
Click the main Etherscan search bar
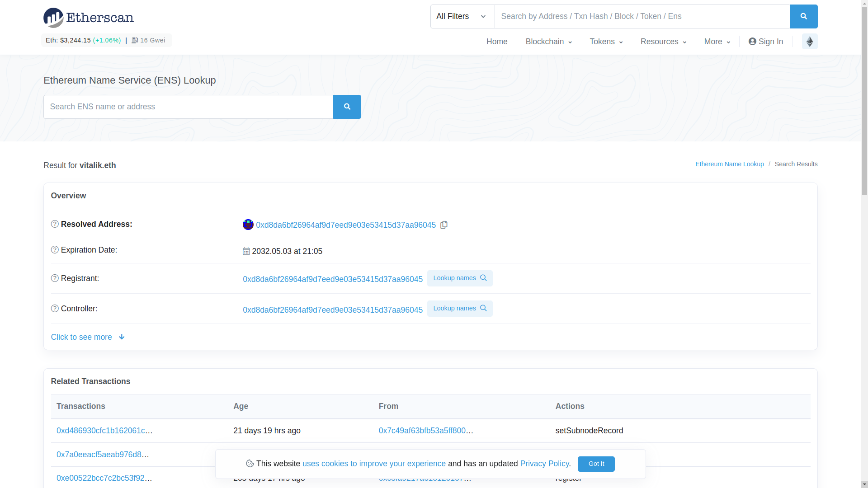pos(643,16)
